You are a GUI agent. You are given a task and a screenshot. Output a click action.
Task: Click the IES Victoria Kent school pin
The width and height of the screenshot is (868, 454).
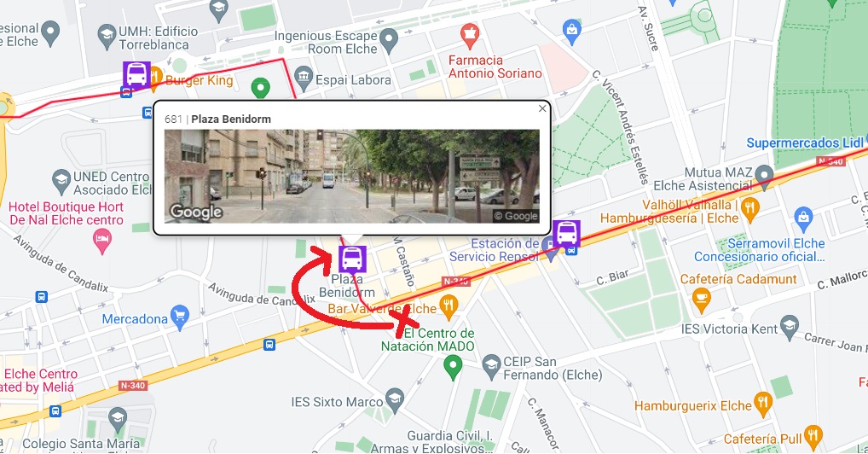(790, 327)
